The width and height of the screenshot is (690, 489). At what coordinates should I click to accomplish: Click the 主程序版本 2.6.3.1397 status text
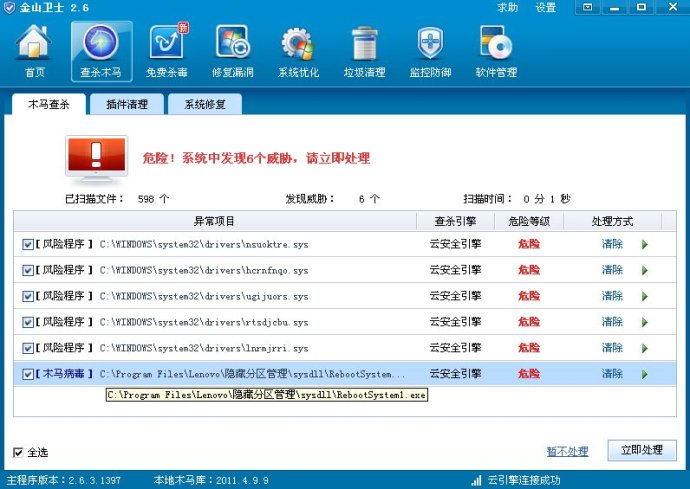pos(63,480)
